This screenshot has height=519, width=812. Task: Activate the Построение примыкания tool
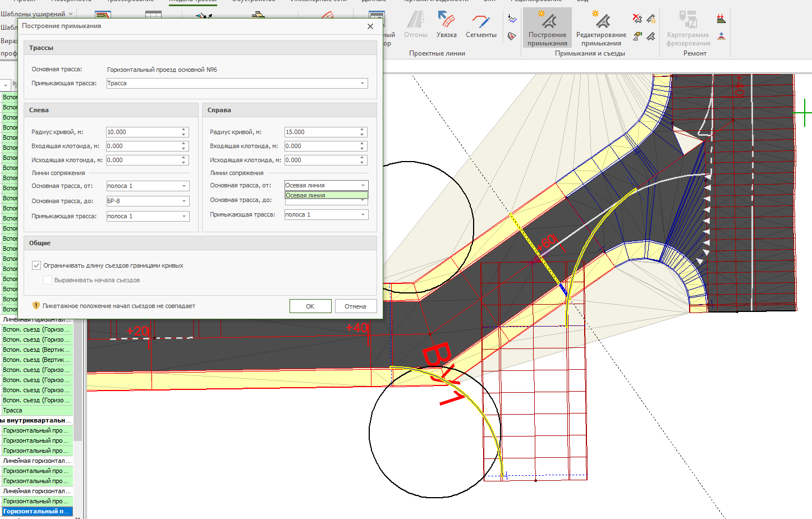(547, 28)
